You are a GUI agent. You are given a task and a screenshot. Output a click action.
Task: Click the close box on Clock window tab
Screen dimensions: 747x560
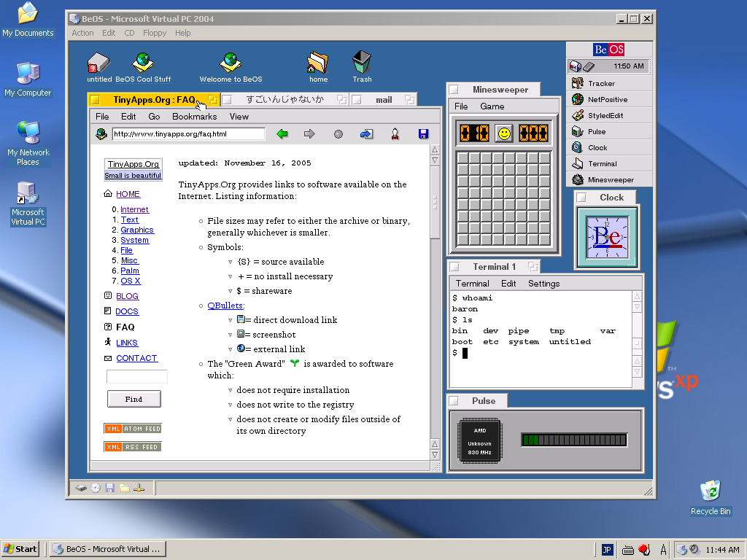(x=581, y=197)
